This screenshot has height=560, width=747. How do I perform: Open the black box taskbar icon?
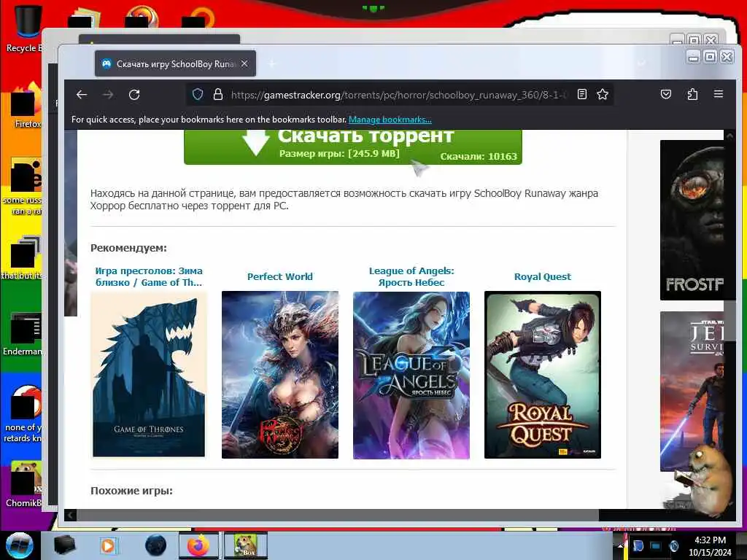pos(65,545)
